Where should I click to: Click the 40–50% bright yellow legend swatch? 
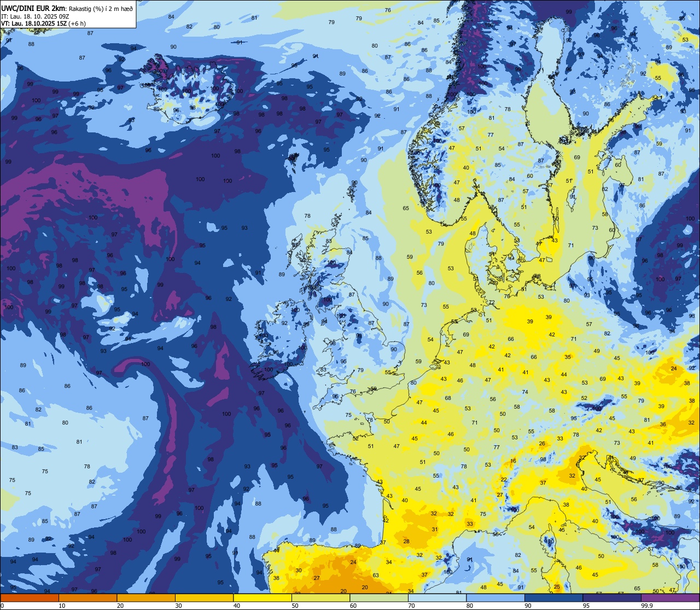coord(262,597)
